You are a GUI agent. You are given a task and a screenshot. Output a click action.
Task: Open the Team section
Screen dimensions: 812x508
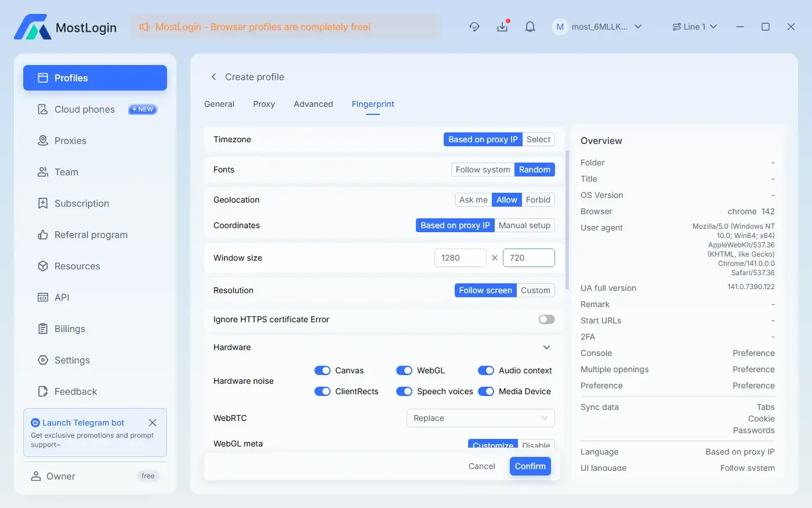point(66,172)
